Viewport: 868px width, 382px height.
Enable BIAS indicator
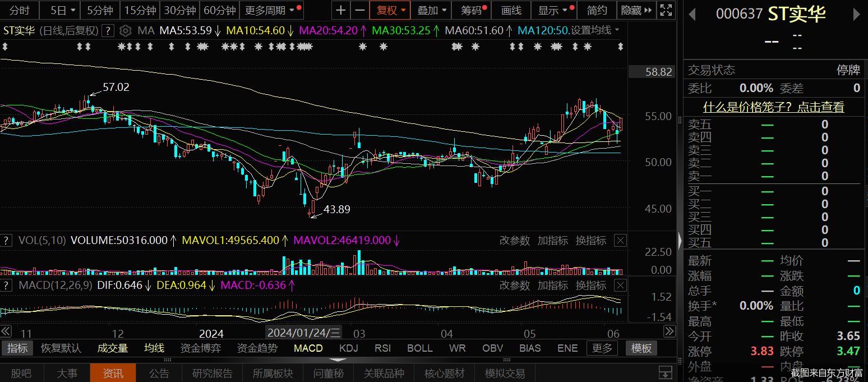coord(530,348)
